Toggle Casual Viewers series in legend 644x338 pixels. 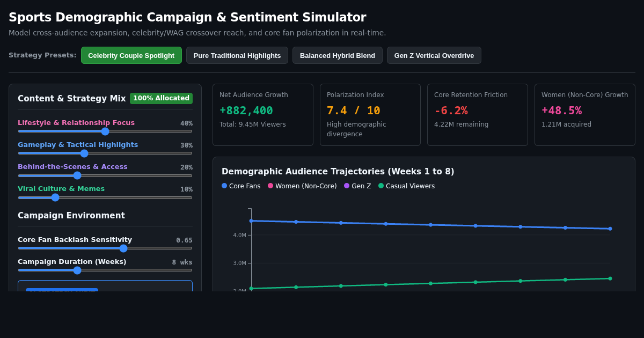click(406, 186)
